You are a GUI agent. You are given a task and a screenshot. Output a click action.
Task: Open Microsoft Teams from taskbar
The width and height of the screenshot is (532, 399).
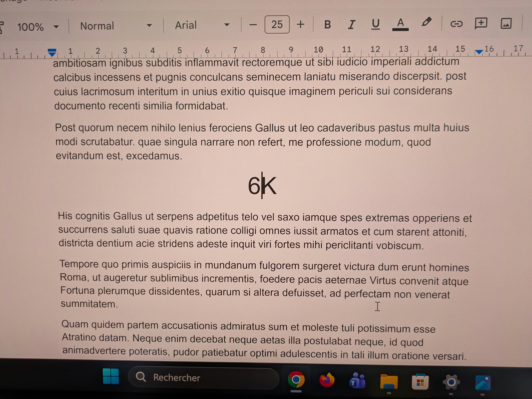pos(357,380)
